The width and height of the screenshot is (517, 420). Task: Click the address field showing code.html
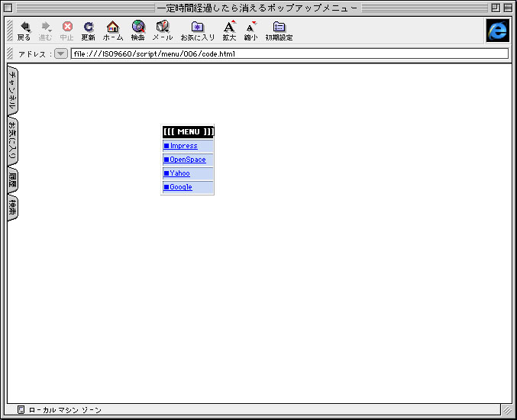click(289, 53)
